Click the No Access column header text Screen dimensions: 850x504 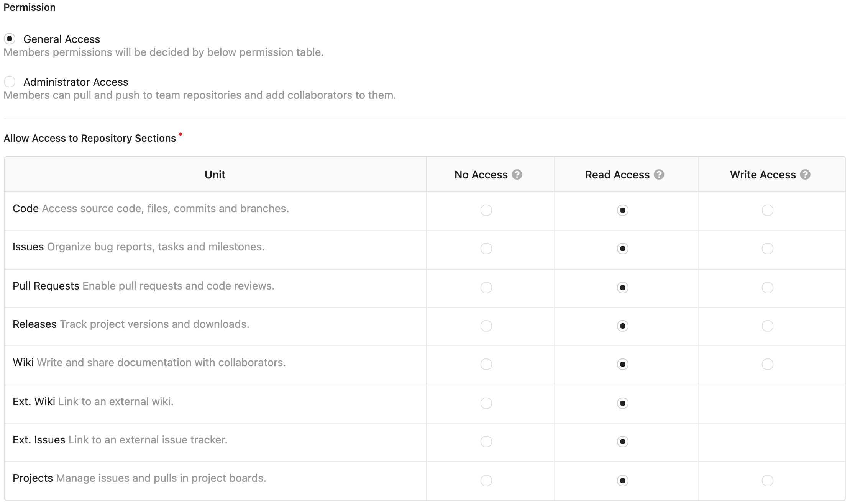pyautogui.click(x=481, y=175)
